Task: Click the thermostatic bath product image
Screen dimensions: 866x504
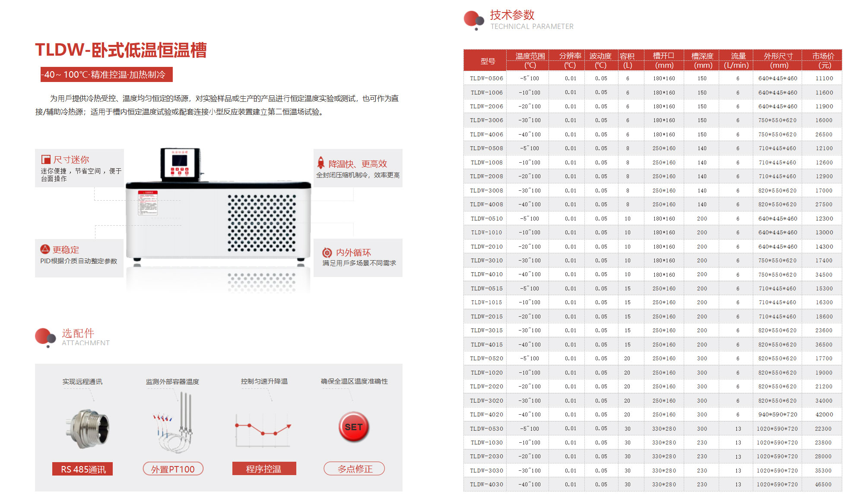Action: point(218,207)
